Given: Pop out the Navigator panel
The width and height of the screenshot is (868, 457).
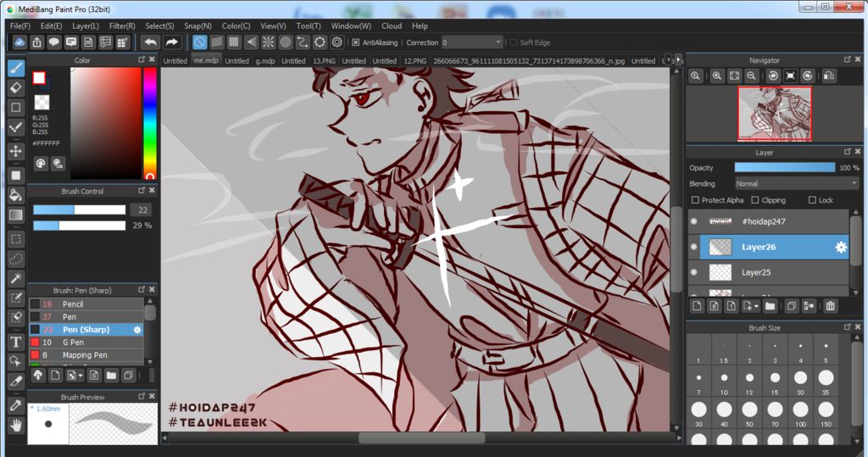Looking at the screenshot, I should pyautogui.click(x=848, y=59).
